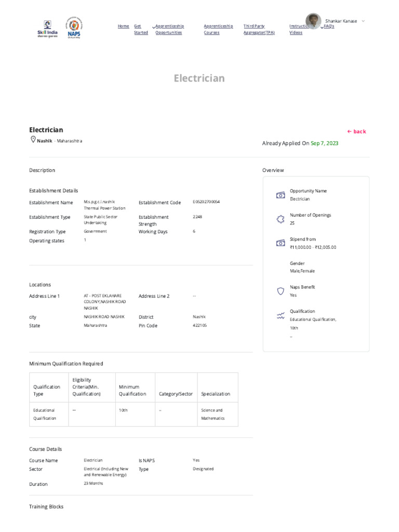Image resolution: width=399 pixels, height=532 pixels.
Task: Click the location pin icon beside Nashik
Action: 33,140
